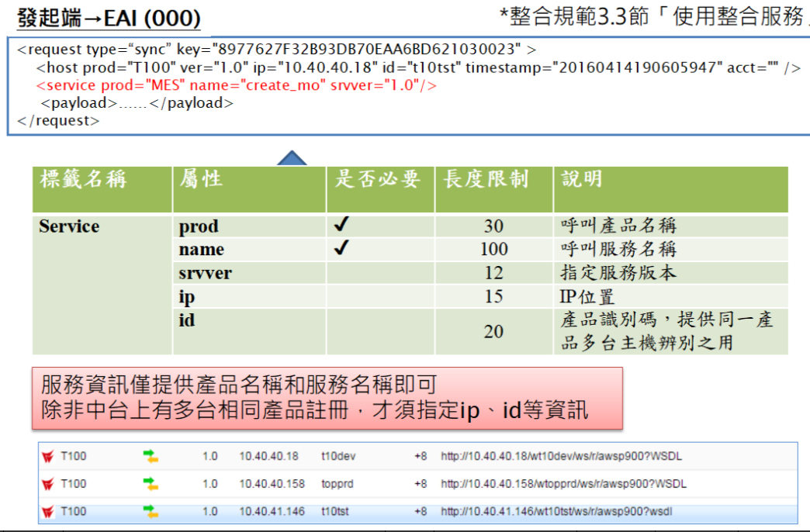Click the red T100 logo icon in the topprd row
The height and width of the screenshot is (532, 810).
coord(48,484)
